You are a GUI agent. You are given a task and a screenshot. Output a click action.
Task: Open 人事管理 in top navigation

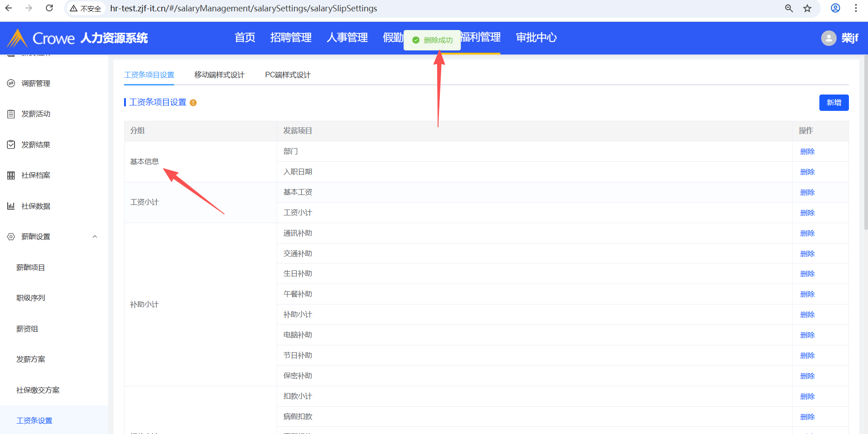tap(347, 38)
